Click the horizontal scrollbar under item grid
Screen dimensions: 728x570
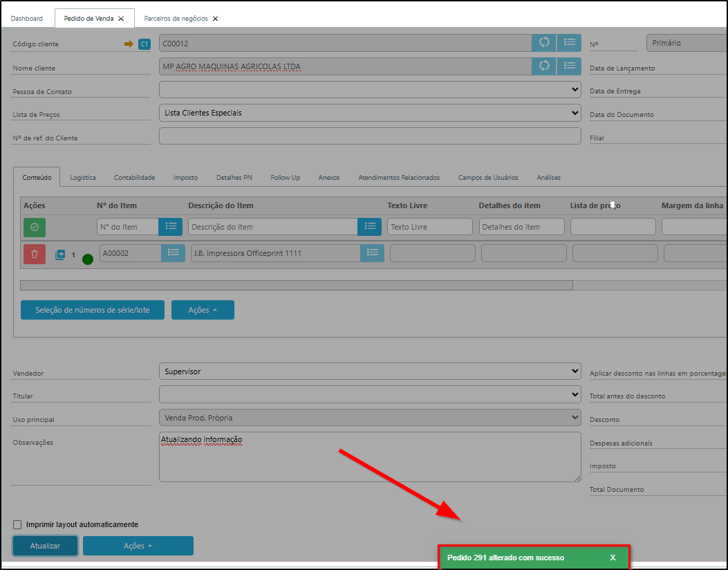click(x=296, y=285)
